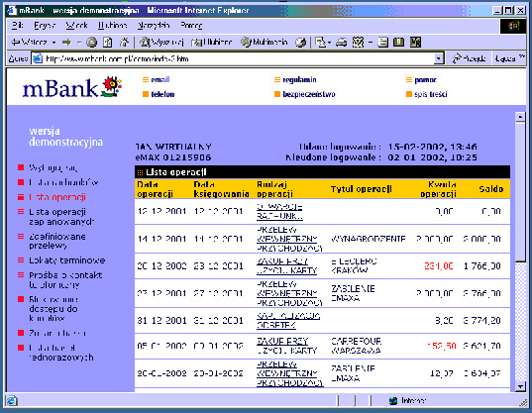
Task: Open Blokowanie dostępu do kanałów link
Action: pyautogui.click(x=53, y=309)
